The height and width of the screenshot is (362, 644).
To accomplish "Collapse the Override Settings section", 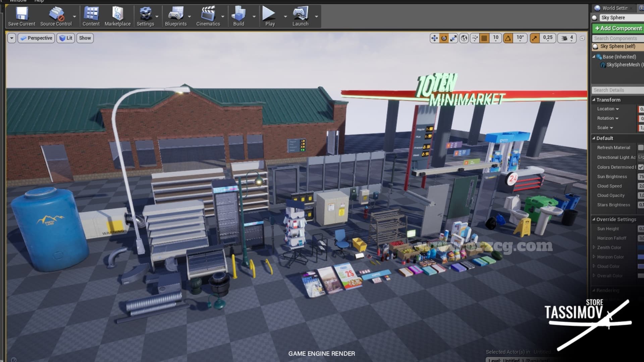I will pyautogui.click(x=594, y=219).
